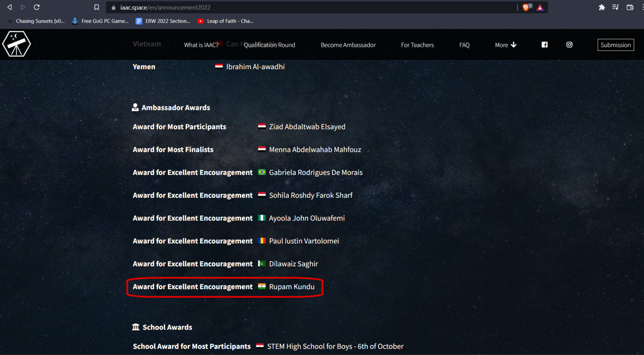This screenshot has width=644, height=355.
Task: Click the media playlist icon in toolbar
Action: pyautogui.click(x=615, y=7)
